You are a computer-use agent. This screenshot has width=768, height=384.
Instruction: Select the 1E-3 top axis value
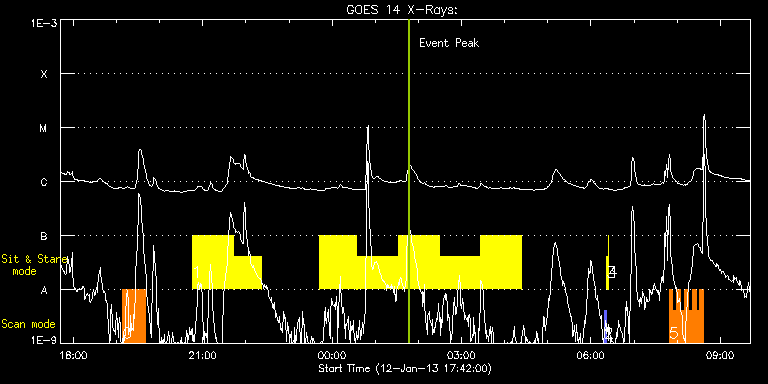pyautogui.click(x=44, y=23)
